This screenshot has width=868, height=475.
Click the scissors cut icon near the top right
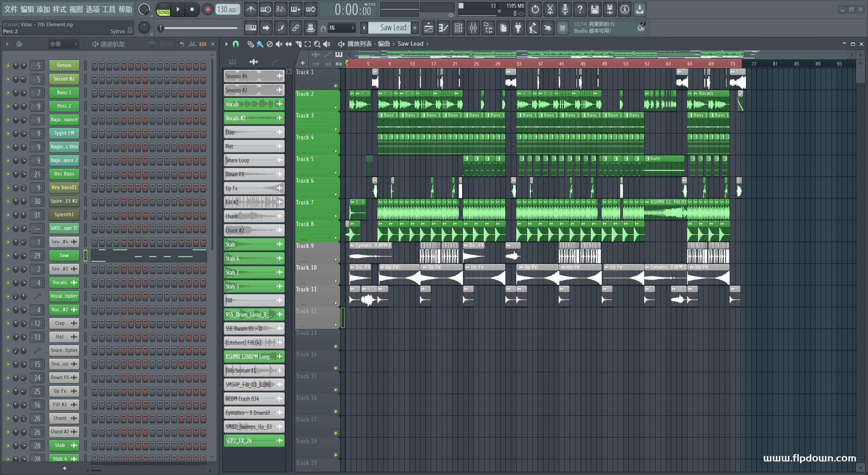pyautogui.click(x=550, y=9)
